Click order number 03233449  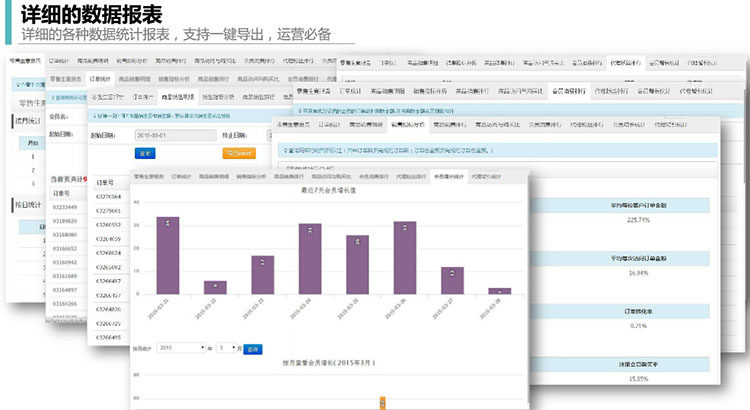coord(65,207)
